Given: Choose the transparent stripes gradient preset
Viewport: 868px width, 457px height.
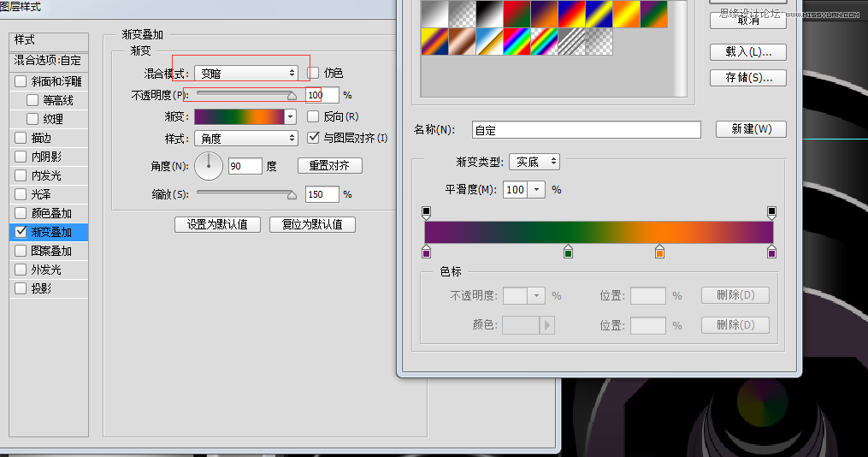Looking at the screenshot, I should 572,42.
